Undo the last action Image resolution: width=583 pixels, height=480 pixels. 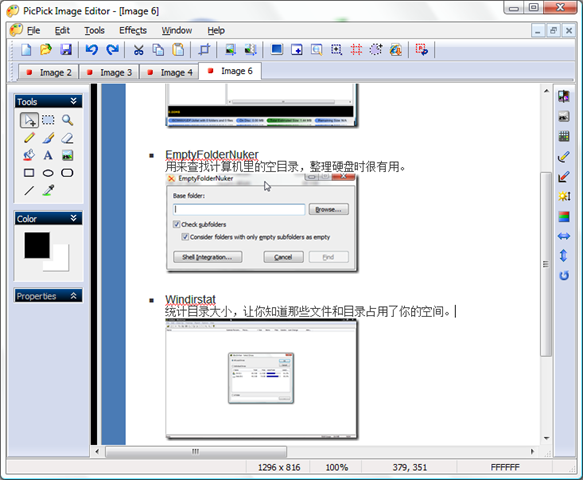point(91,49)
